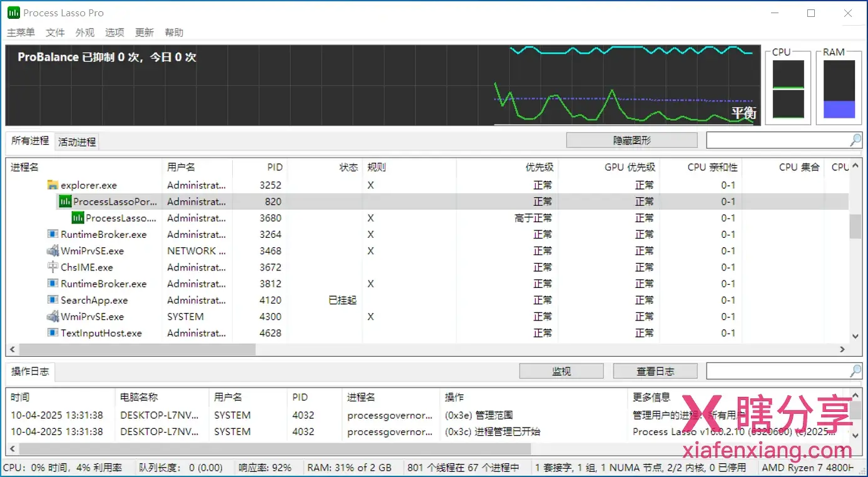Open the 主菜单 menu

21,33
